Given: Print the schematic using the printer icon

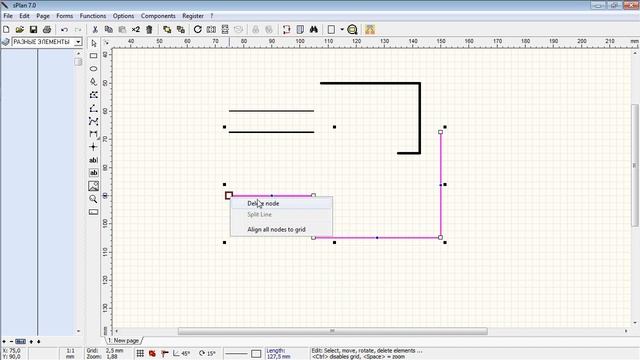Looking at the screenshot, I should tap(47, 29).
